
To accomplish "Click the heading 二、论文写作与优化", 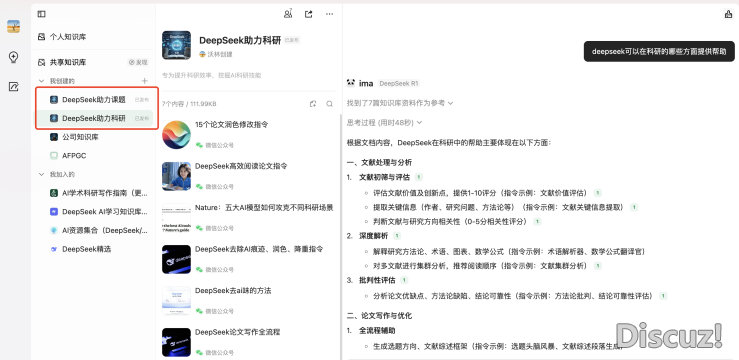I will pyautogui.click(x=379, y=315).
